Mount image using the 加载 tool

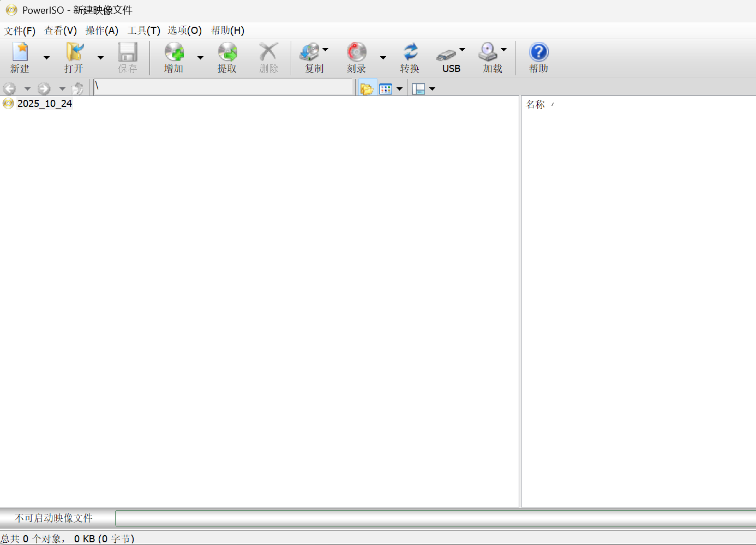pyautogui.click(x=490, y=57)
